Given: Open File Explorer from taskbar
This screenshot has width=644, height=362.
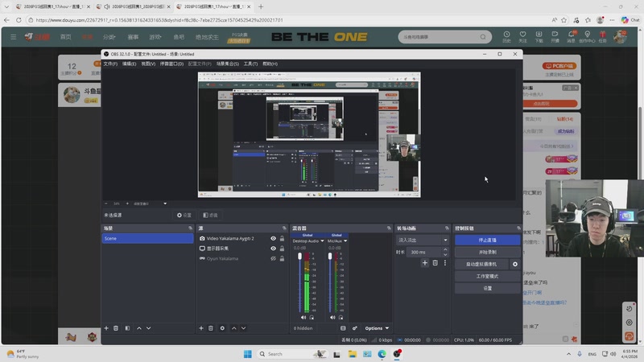Looking at the screenshot, I should [x=353, y=354].
